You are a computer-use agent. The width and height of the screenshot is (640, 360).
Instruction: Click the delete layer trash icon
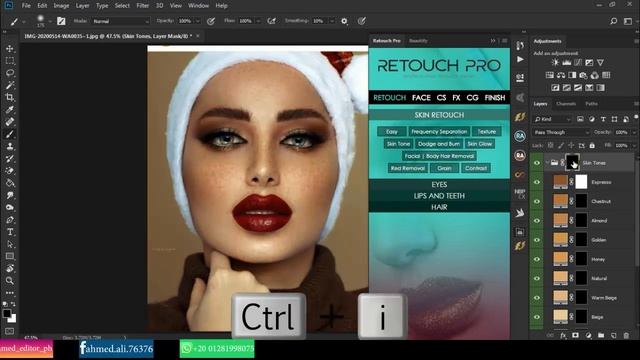pyautogui.click(x=626, y=336)
